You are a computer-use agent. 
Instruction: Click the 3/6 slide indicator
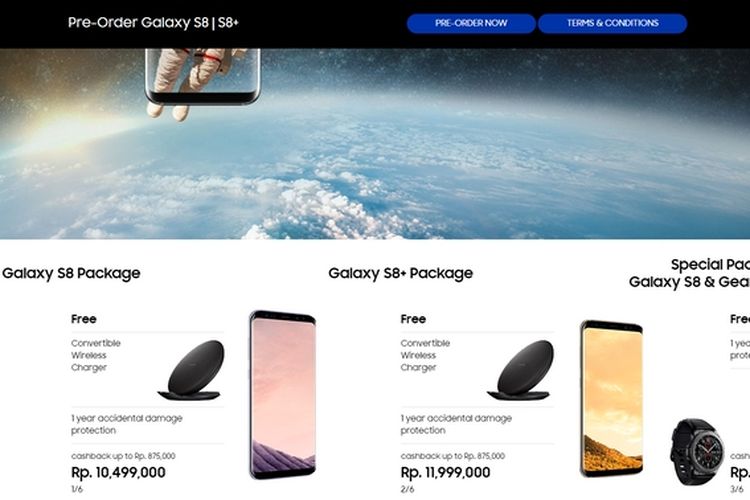tap(737, 489)
